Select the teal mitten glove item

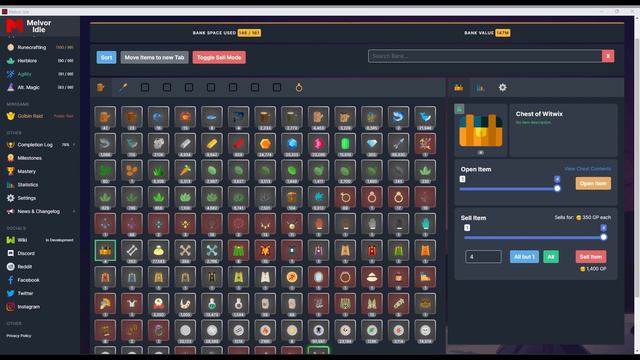425,224
